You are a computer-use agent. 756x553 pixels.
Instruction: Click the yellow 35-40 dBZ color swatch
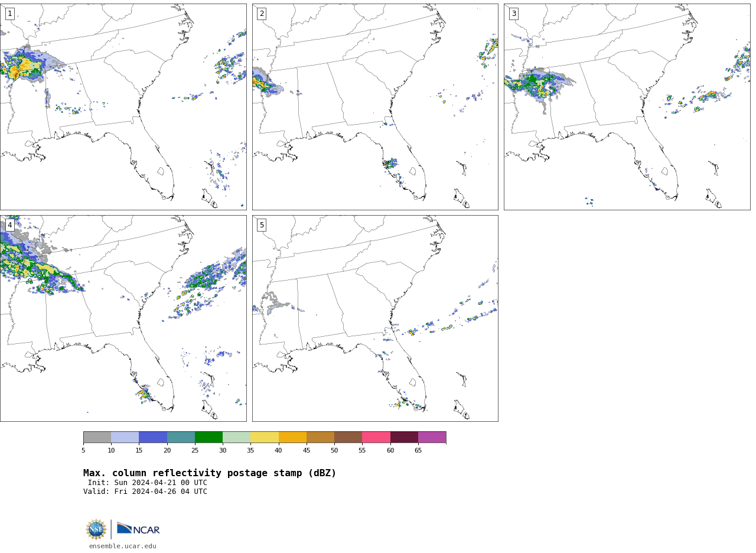265,437
